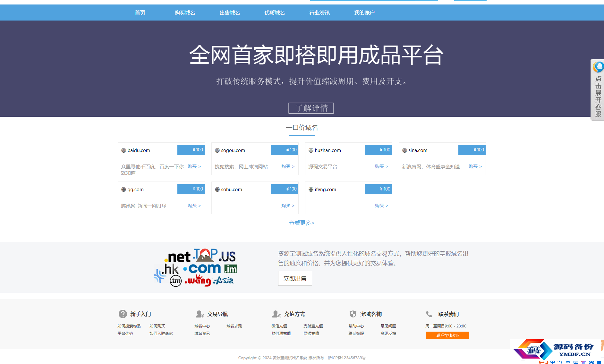Click the 立即出售 button
604x364 pixels.
(295, 278)
